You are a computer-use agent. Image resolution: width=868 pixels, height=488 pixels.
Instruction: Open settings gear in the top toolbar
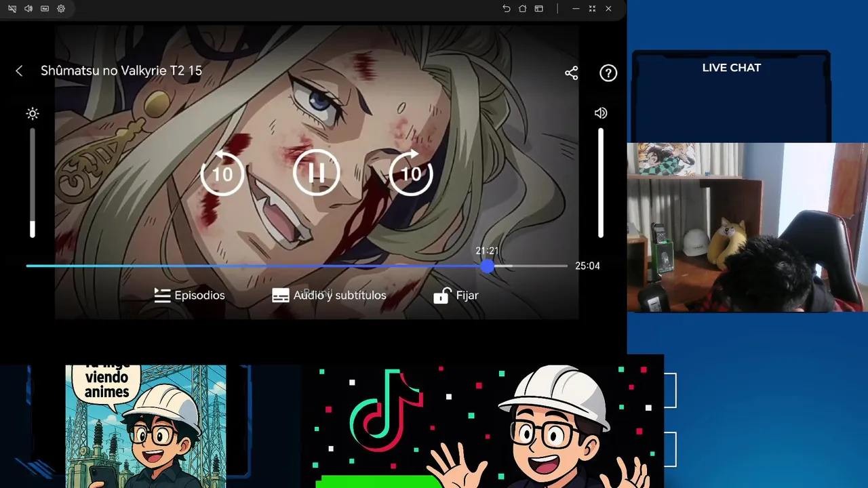pyautogui.click(x=61, y=9)
